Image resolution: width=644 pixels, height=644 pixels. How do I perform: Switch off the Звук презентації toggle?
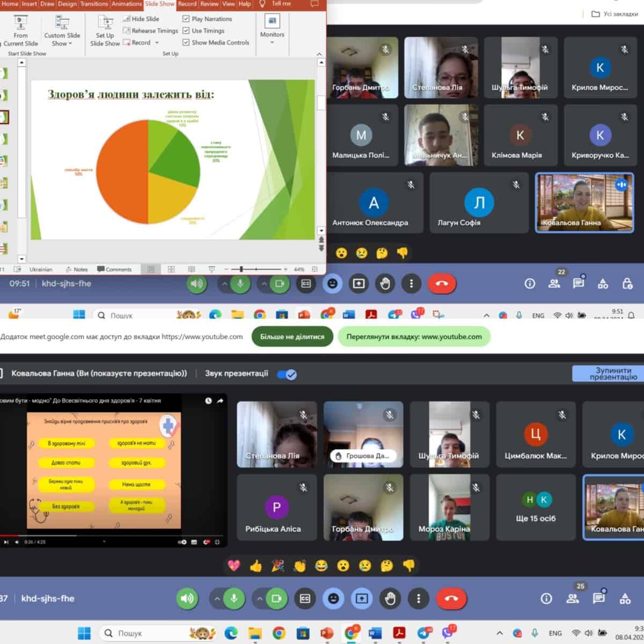click(x=287, y=374)
